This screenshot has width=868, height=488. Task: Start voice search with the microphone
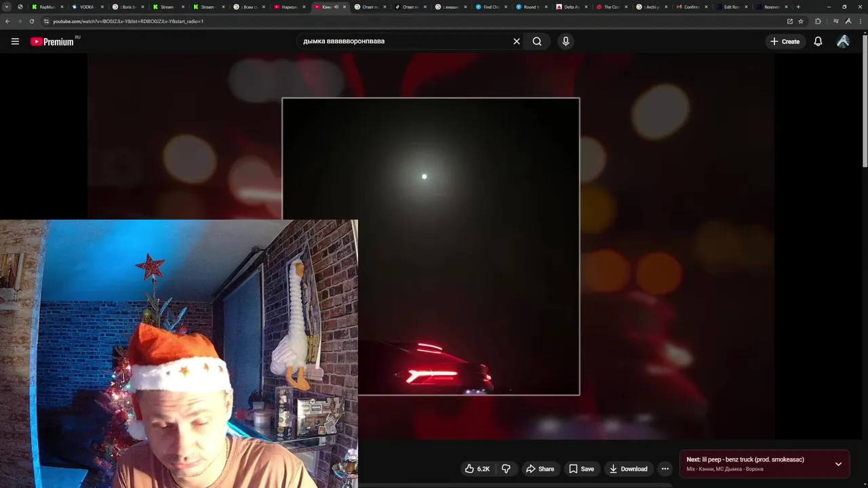[566, 41]
